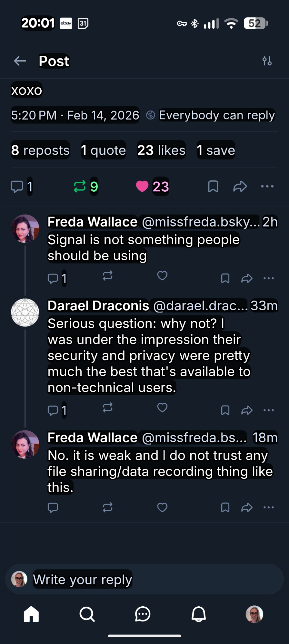Open thread sort settings icon
The width and height of the screenshot is (289, 644).
[x=267, y=61]
